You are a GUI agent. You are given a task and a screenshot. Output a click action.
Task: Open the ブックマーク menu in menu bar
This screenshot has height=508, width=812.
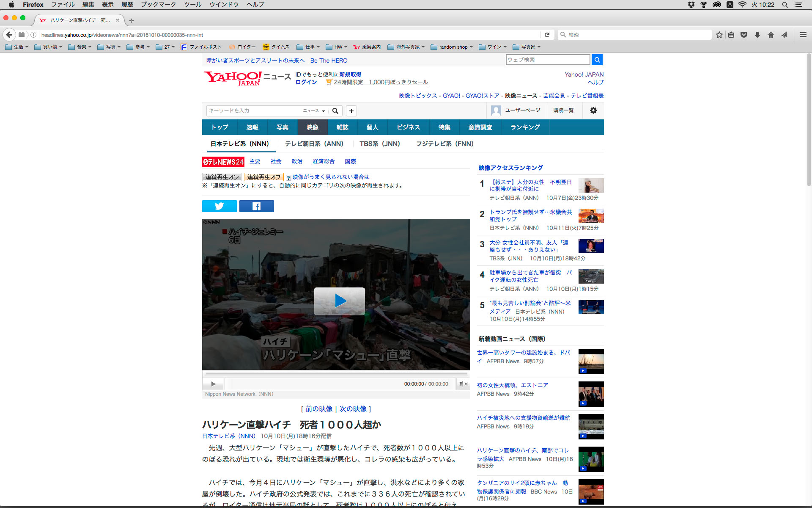tap(158, 4)
